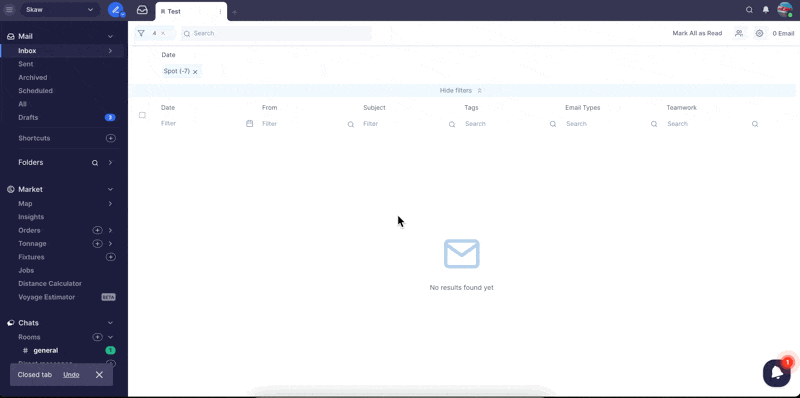Screen dimensions: 800x398
Task: Open the inbox tray icon in top bar
Action: point(142,10)
